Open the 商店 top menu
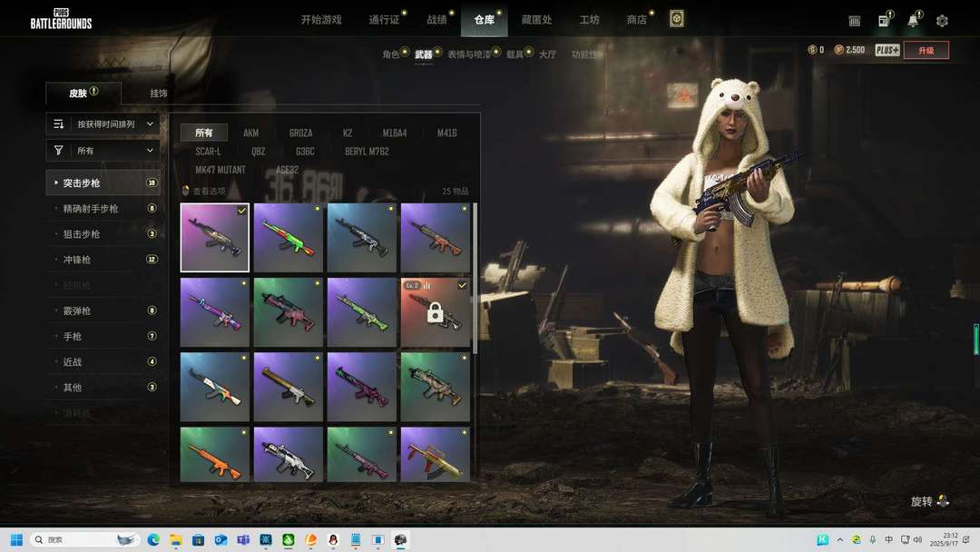Image resolution: width=980 pixels, height=552 pixels. [637, 20]
